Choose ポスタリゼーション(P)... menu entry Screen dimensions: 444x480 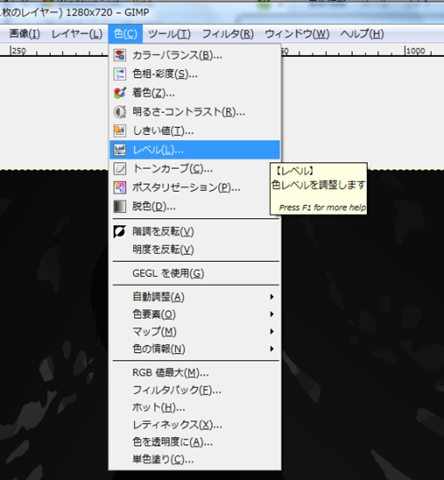point(195,187)
